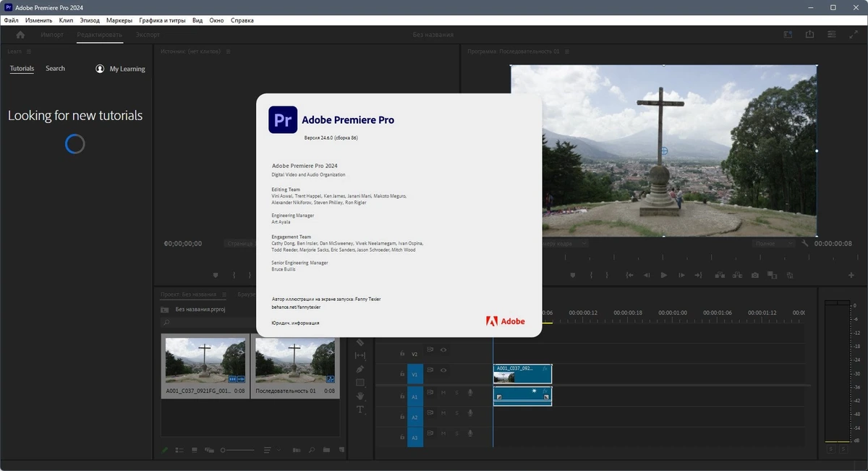Toggle sync lock on track V1

coord(430,370)
